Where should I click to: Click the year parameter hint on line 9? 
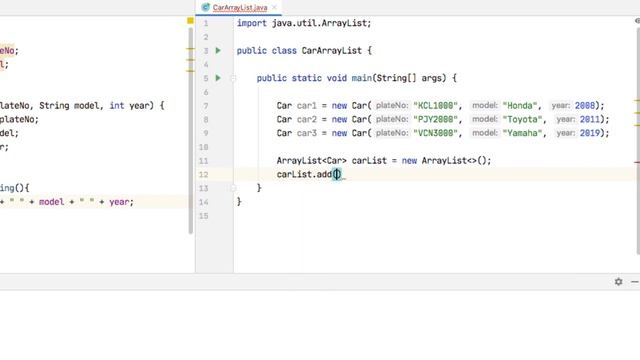coord(565,133)
